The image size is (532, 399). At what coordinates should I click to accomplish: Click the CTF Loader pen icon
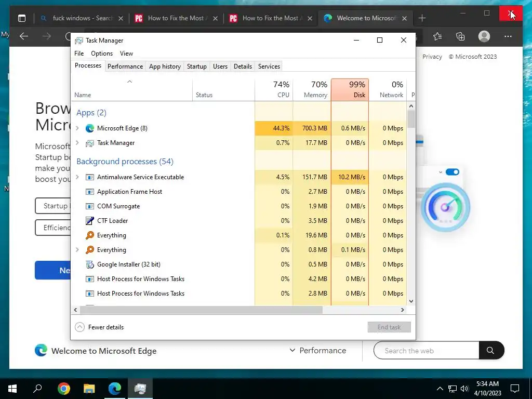coord(89,221)
